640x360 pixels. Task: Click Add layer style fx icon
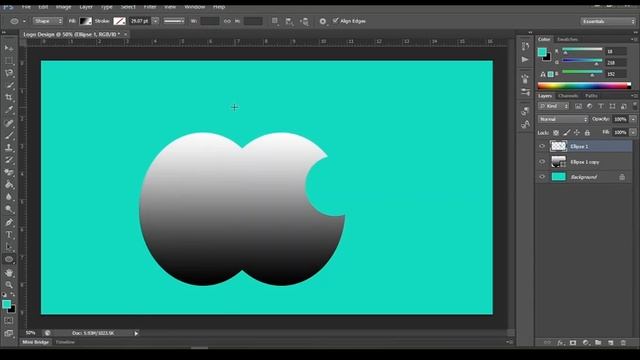click(x=560, y=343)
